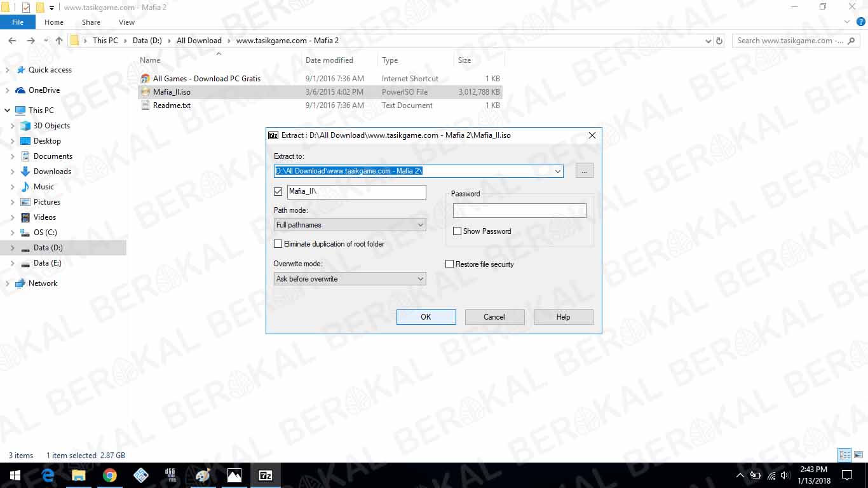Confirm extraction with the OK button

coord(426,316)
